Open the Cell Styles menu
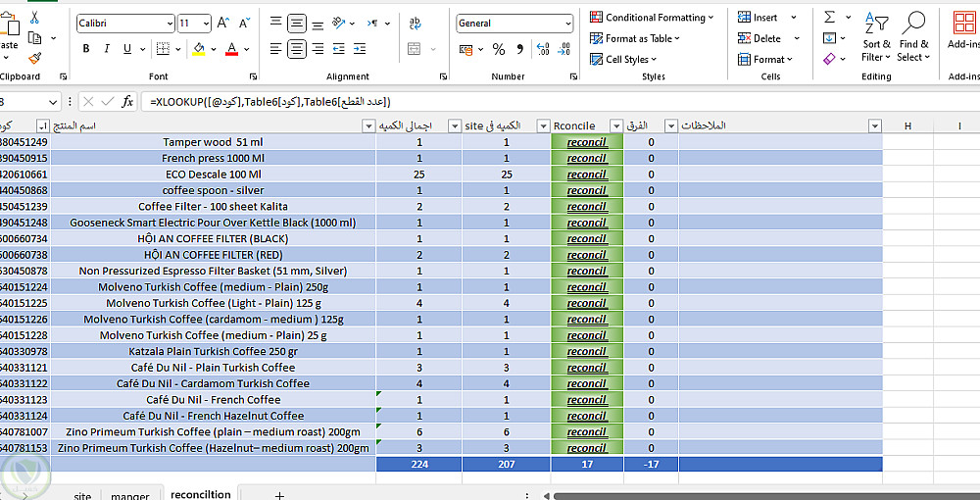980x500 pixels. point(623,60)
